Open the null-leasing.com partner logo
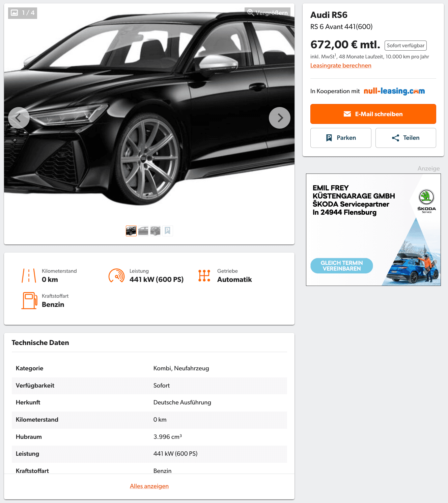 click(394, 91)
